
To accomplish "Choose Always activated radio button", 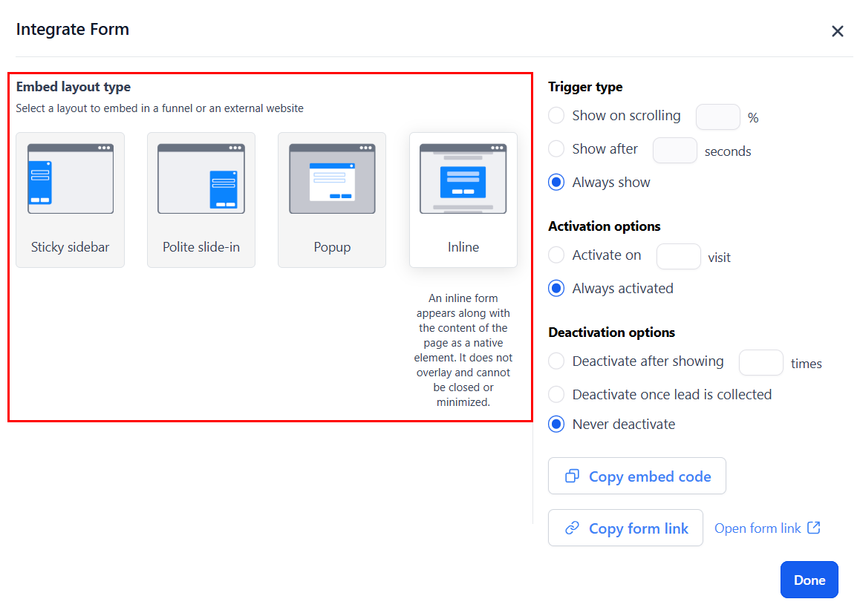I will pos(556,288).
